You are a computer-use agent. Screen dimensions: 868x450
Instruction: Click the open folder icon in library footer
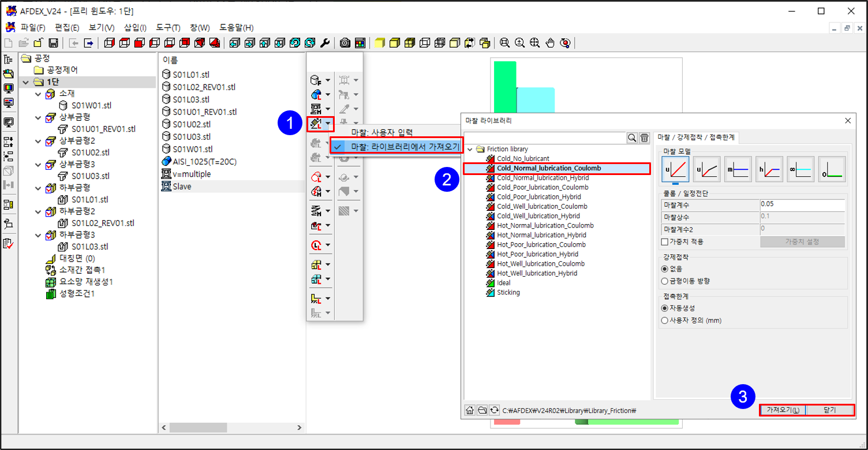pos(482,410)
